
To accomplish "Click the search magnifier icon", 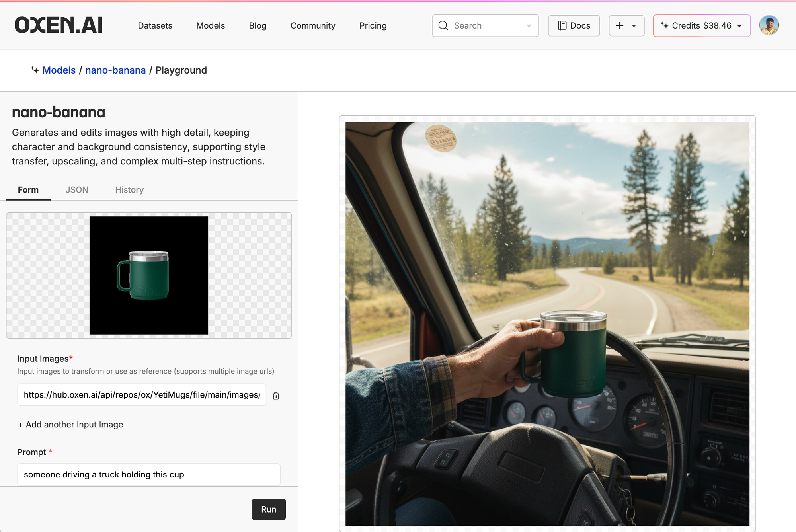I will point(443,26).
